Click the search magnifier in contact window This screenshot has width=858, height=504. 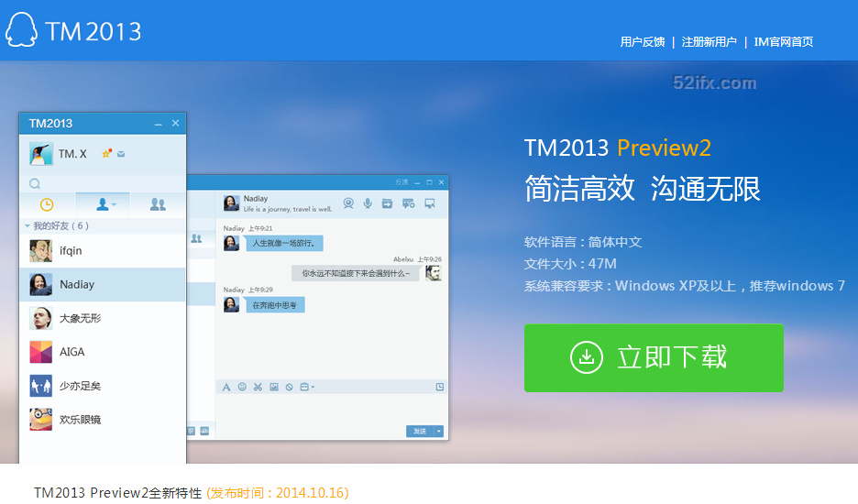click(x=35, y=184)
